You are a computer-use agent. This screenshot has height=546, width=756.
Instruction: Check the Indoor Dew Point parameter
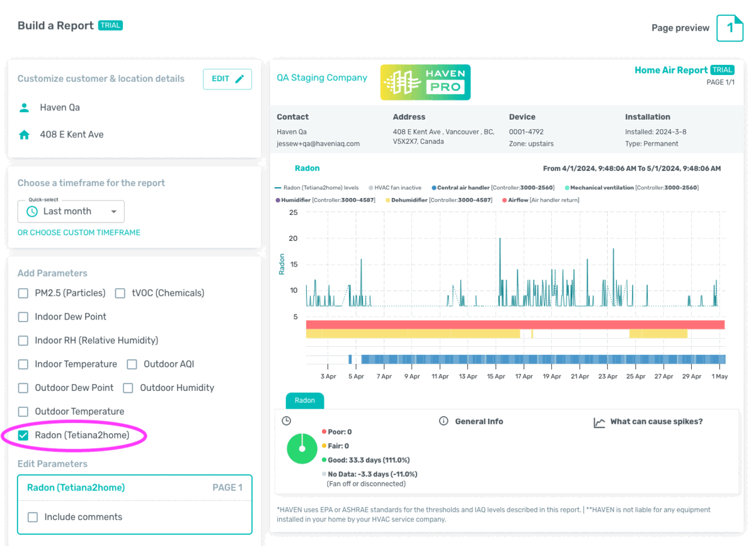(23, 317)
